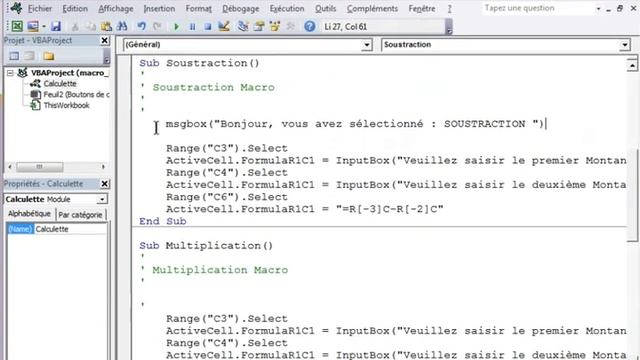The width and height of the screenshot is (640, 360).
Task: Switch to Excel view icon
Action: click(x=17, y=27)
